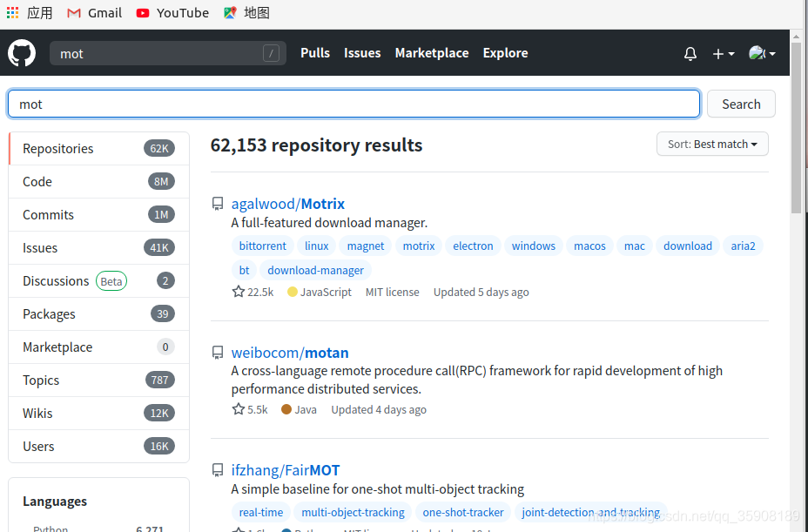Select Packages results filter
The height and width of the screenshot is (532, 808).
click(99, 314)
